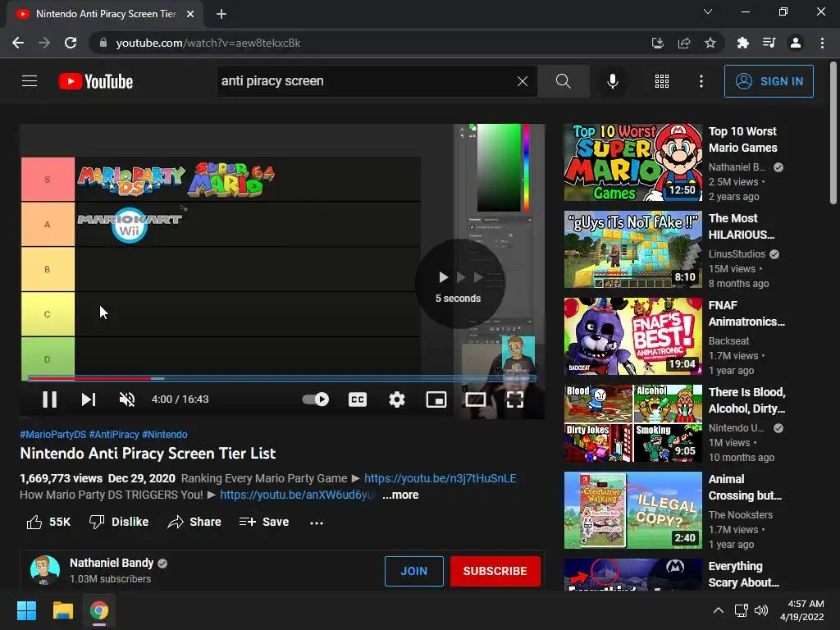Open the Nathaniel Bandy channel name link

112,563
